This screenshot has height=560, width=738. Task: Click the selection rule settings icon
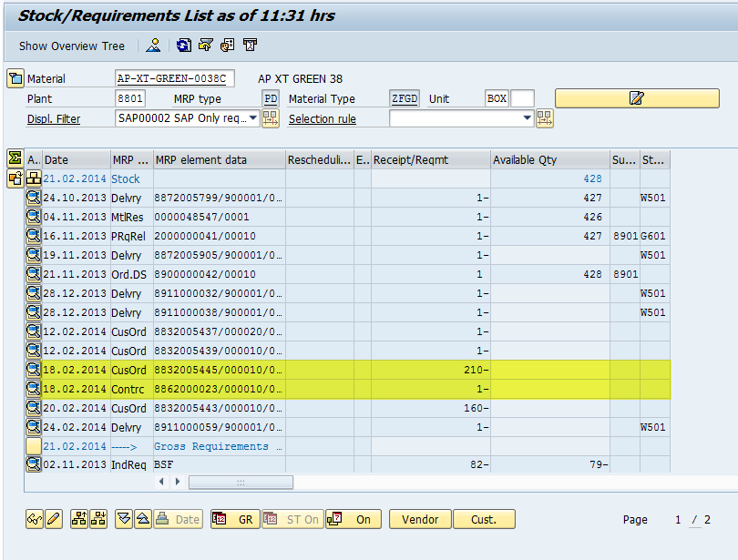(x=545, y=118)
